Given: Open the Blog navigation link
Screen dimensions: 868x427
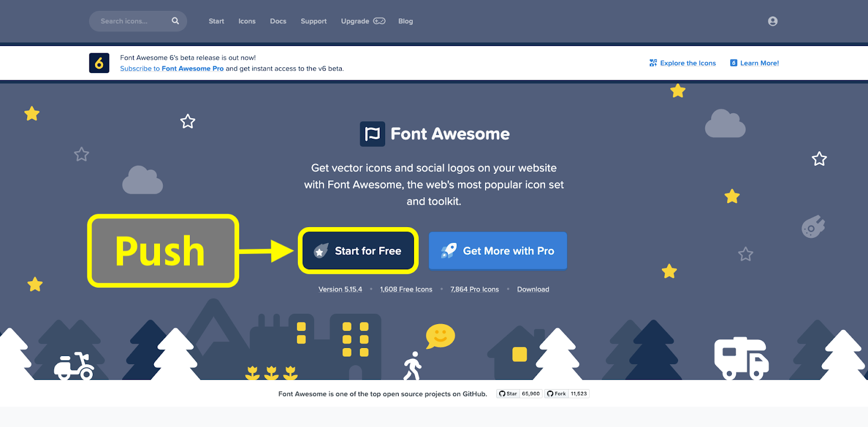Looking at the screenshot, I should [x=405, y=21].
